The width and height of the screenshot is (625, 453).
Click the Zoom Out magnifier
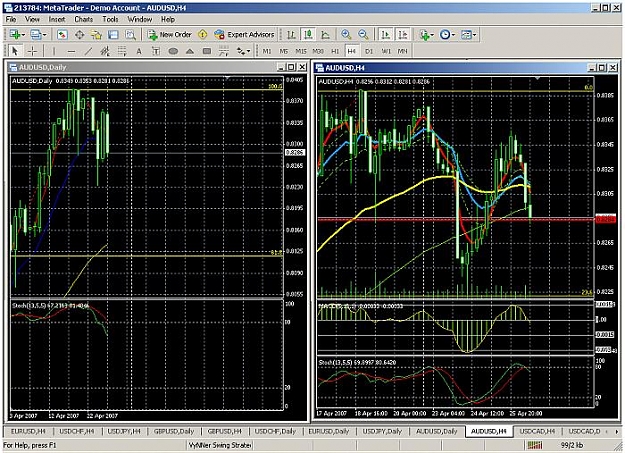click(x=363, y=35)
